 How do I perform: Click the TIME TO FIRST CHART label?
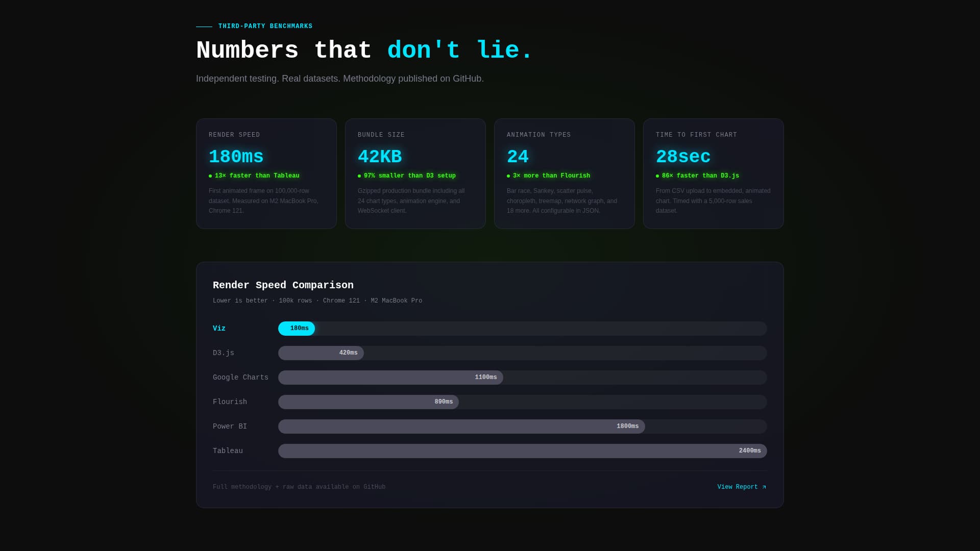(x=696, y=135)
